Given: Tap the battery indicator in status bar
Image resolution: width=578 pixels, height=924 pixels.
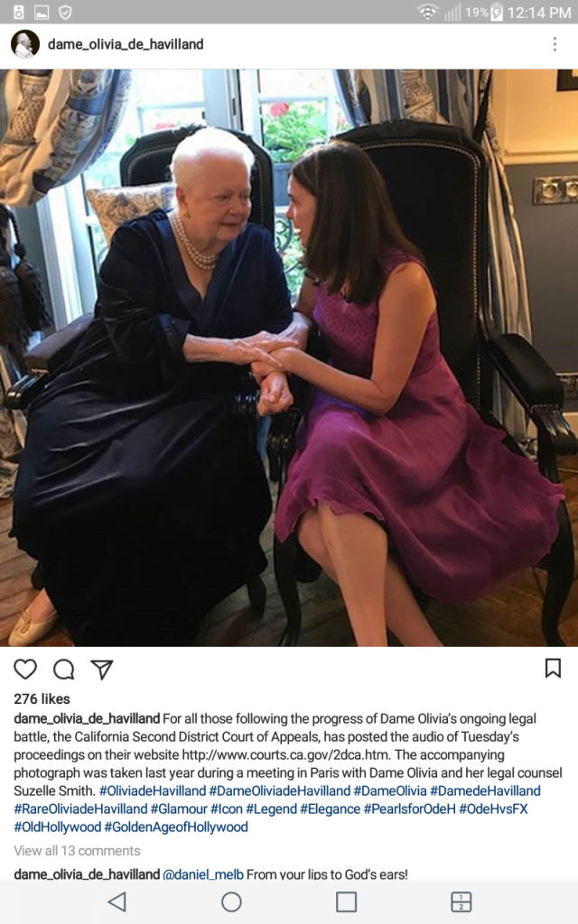Looking at the screenshot, I should 497,13.
